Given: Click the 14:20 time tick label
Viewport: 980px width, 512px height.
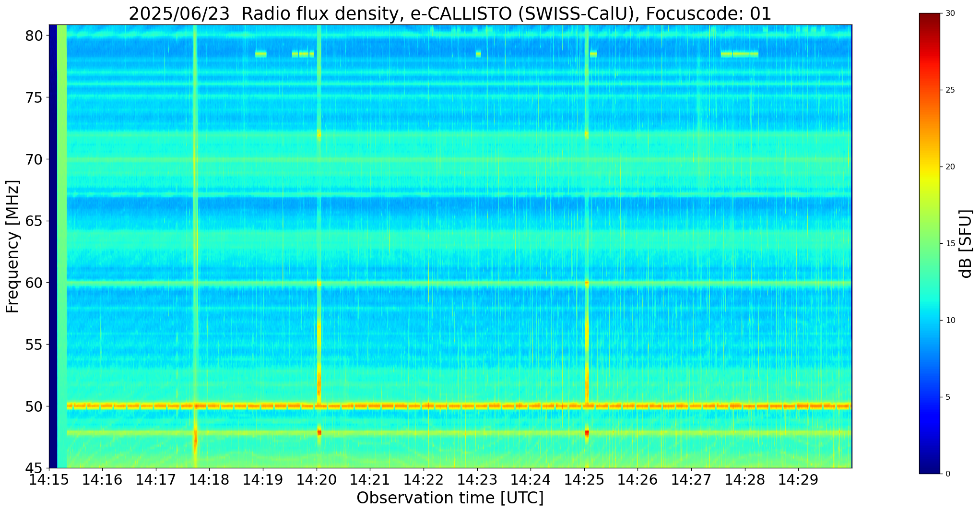Looking at the screenshot, I should coord(317,480).
